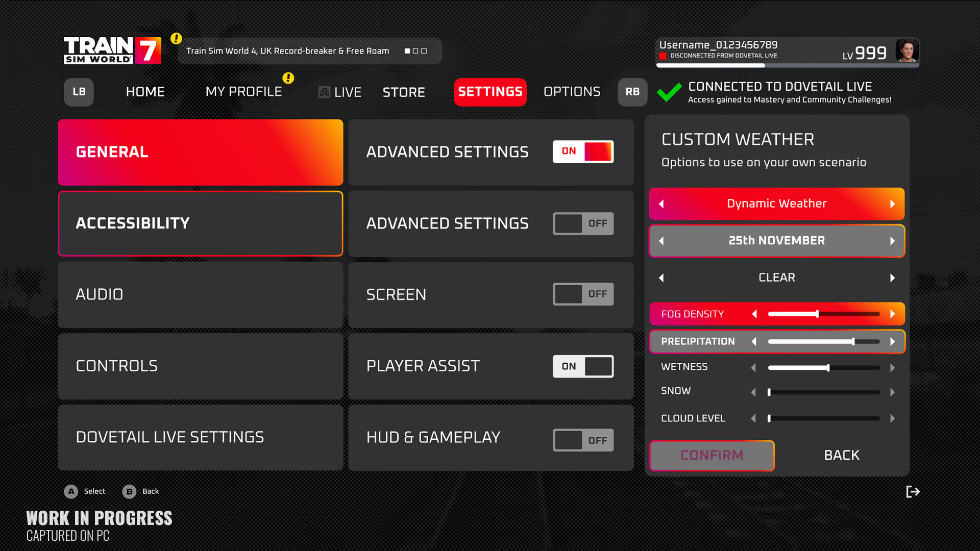Open the Audio settings category
This screenshot has height=551, width=980.
[x=201, y=295]
